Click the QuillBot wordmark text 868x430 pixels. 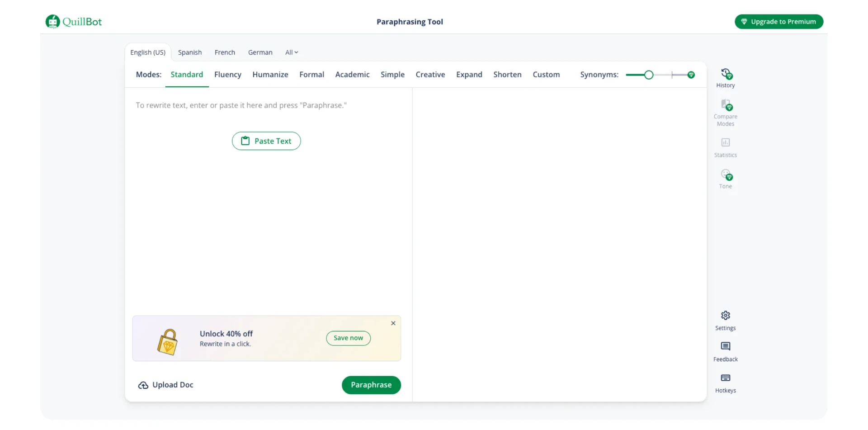(x=82, y=22)
